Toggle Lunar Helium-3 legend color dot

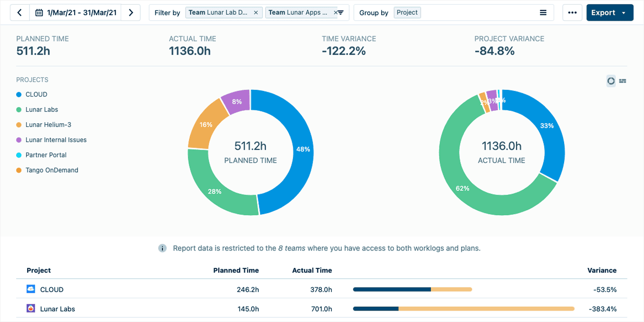(x=19, y=125)
